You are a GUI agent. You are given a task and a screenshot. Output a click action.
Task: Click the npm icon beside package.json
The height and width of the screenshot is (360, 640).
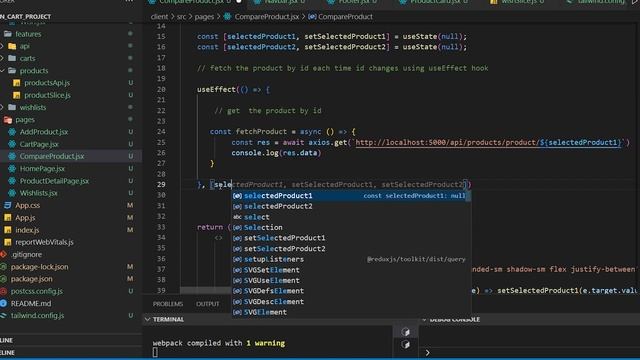4,279
